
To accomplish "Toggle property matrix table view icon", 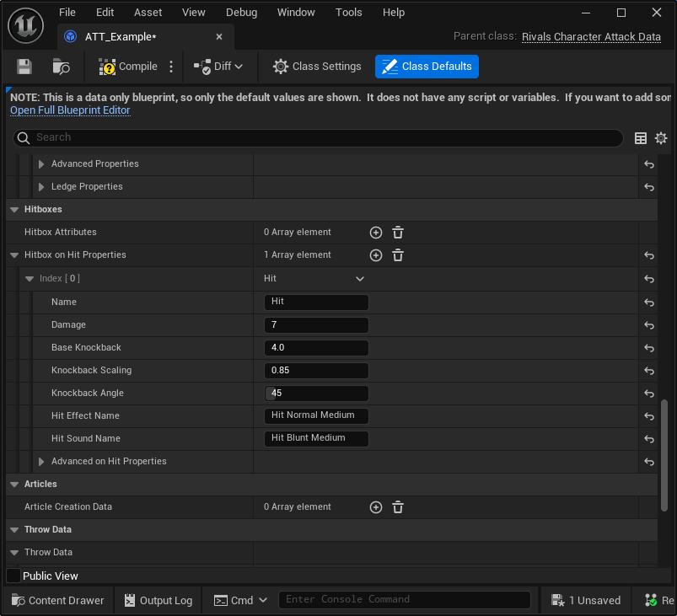I will (640, 138).
